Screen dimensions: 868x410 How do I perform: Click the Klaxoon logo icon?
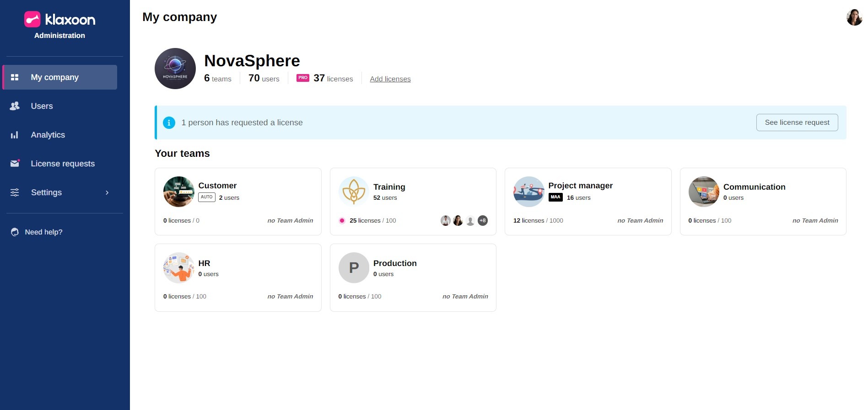point(32,19)
